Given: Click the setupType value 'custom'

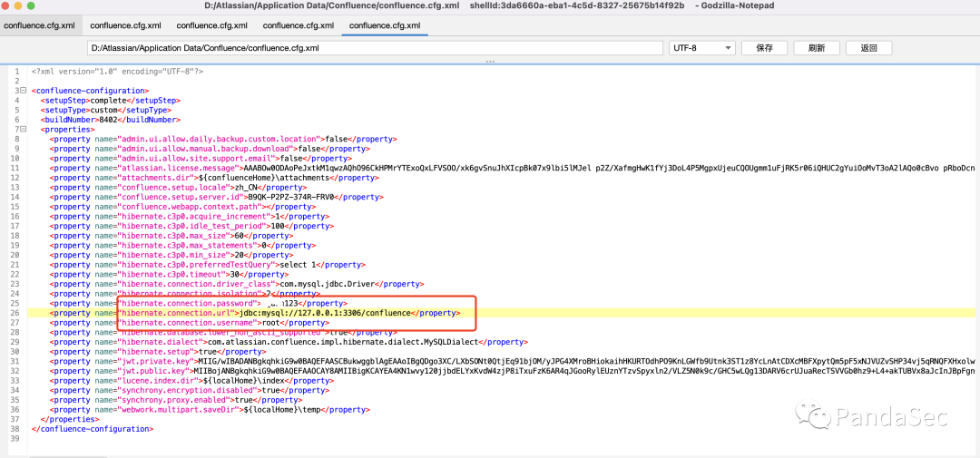Looking at the screenshot, I should pyautogui.click(x=104, y=110).
